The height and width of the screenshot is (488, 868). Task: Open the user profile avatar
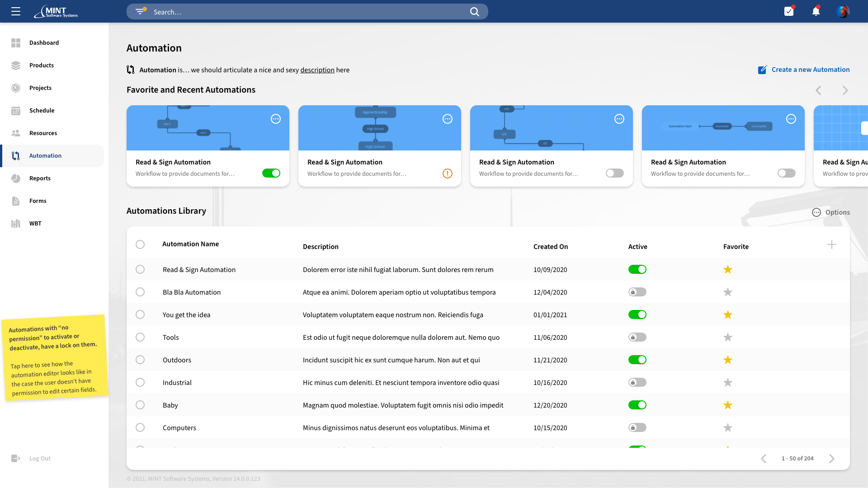point(843,11)
